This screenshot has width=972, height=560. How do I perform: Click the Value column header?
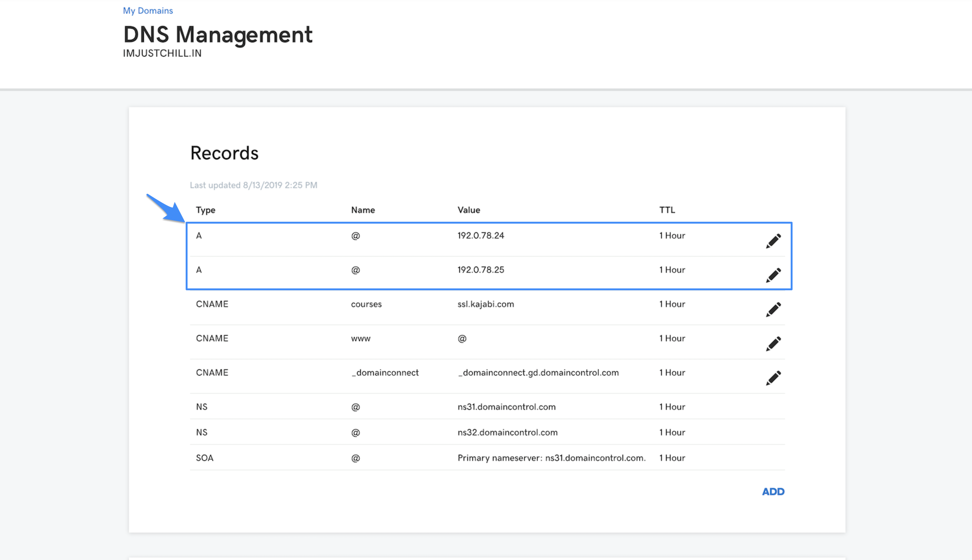point(469,210)
